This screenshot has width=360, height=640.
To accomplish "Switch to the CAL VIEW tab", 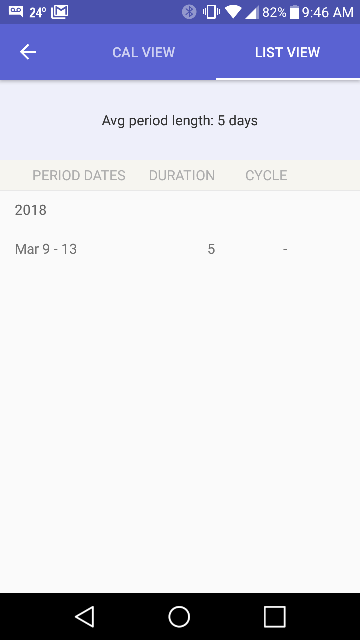I will point(144,52).
